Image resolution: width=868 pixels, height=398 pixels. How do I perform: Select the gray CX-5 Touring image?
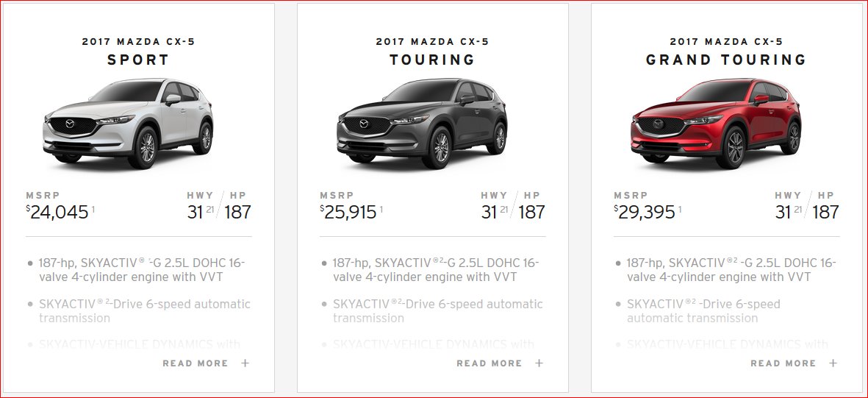coord(422,123)
